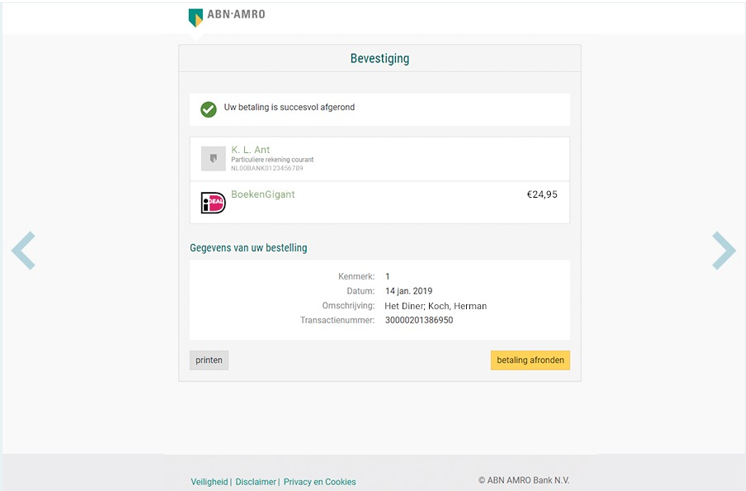The width and height of the screenshot is (746, 491).
Task: Go to previous slide with left chevron
Action: (x=23, y=251)
